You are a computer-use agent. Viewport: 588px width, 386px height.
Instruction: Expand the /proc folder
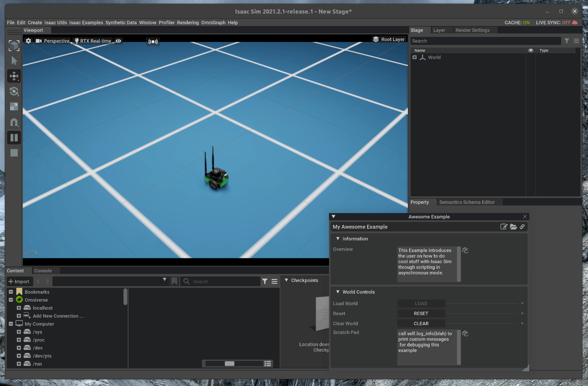pos(19,340)
